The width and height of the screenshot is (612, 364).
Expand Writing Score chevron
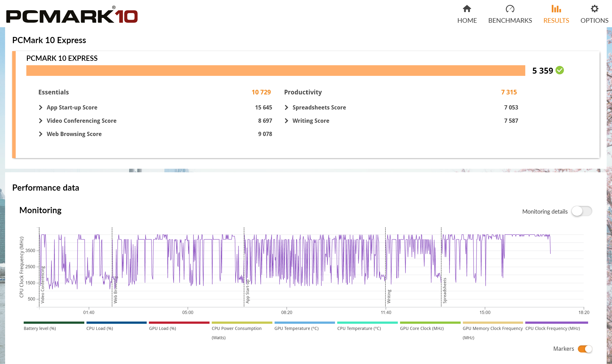[286, 121]
